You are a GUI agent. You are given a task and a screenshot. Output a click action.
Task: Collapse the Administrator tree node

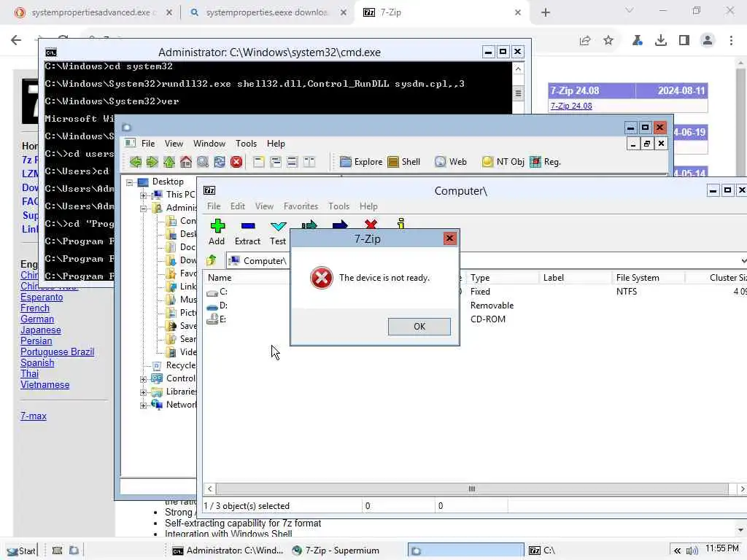point(144,208)
